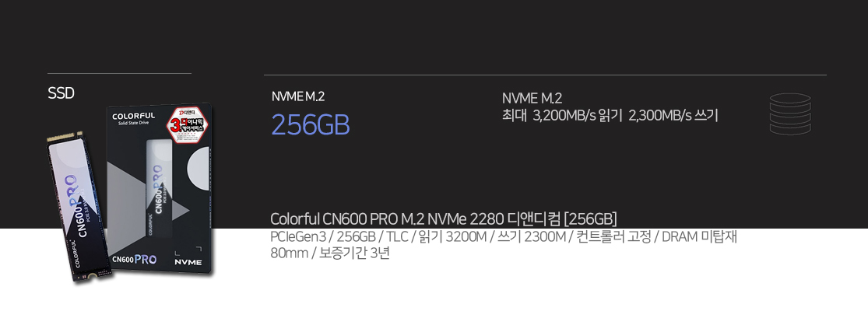The image size is (868, 311).
Task: Select the SSD category label
Action: pyautogui.click(x=61, y=93)
